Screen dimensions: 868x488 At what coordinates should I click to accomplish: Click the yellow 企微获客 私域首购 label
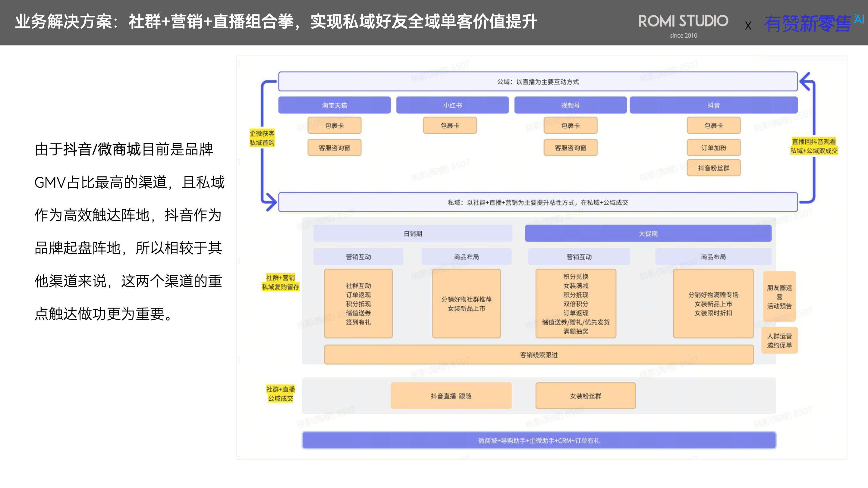[262, 138]
